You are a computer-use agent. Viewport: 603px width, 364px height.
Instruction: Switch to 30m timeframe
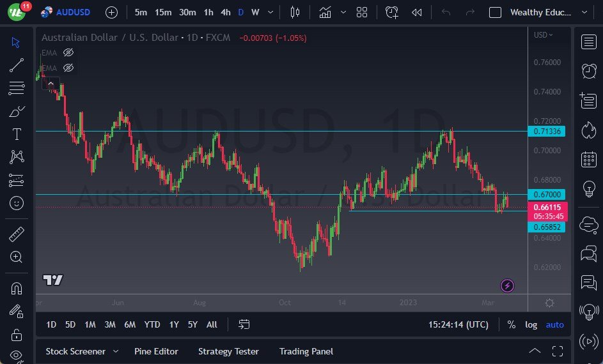187,12
